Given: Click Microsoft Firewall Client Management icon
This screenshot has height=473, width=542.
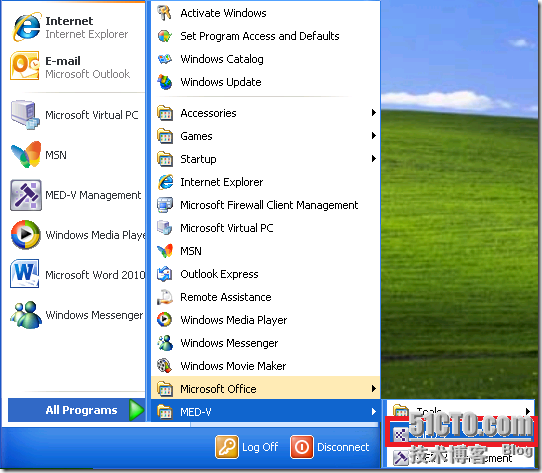Looking at the screenshot, I should (165, 205).
